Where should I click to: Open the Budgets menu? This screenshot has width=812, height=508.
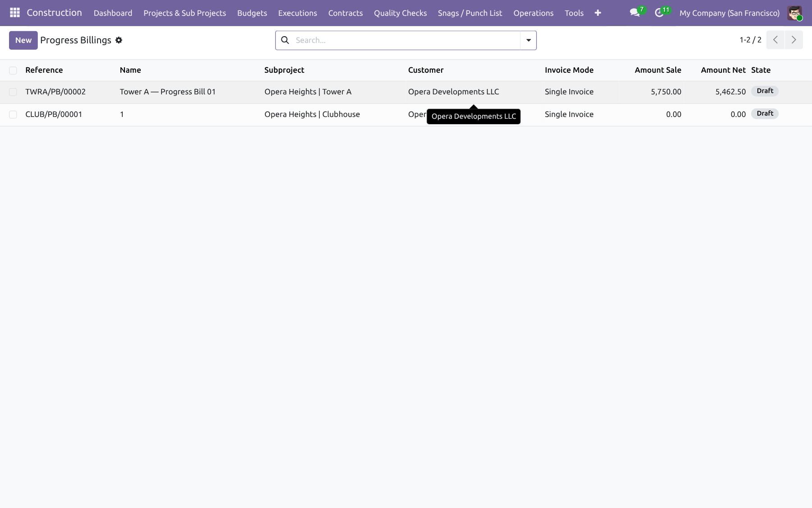click(x=252, y=13)
